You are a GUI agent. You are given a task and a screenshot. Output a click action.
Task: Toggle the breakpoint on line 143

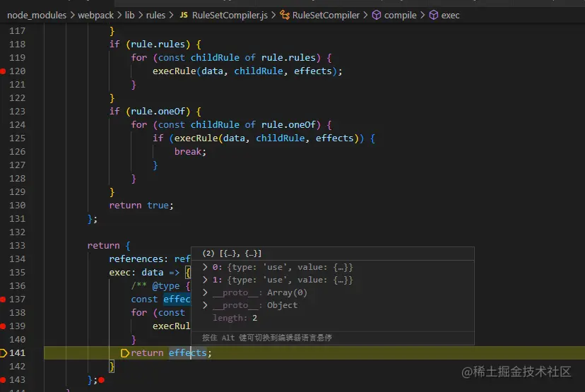[x=3, y=380]
